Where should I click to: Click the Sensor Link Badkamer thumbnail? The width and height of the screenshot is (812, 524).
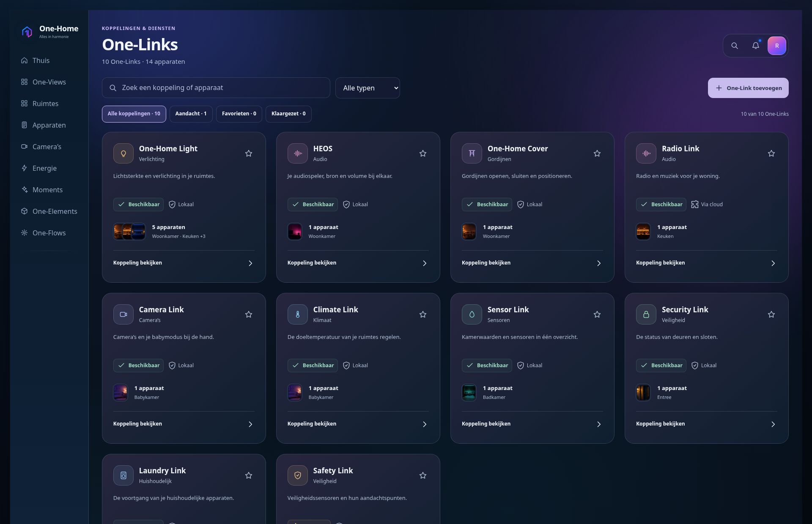click(469, 393)
